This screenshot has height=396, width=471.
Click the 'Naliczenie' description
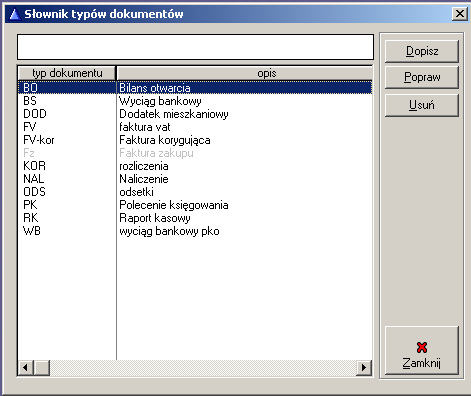(x=144, y=179)
